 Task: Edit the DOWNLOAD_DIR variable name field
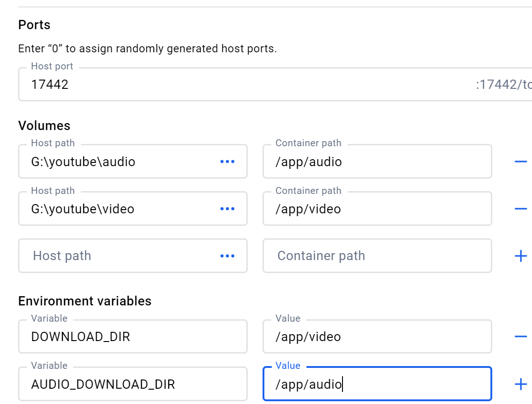(132, 336)
